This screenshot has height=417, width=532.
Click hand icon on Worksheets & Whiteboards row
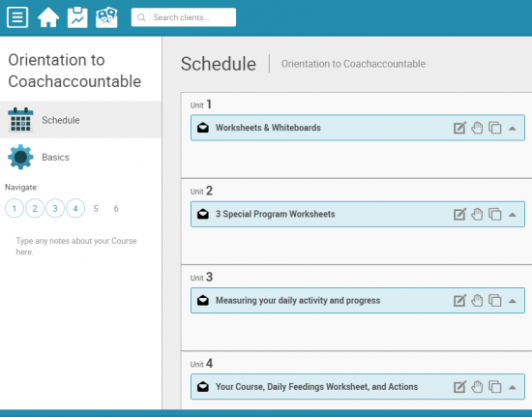pyautogui.click(x=477, y=128)
